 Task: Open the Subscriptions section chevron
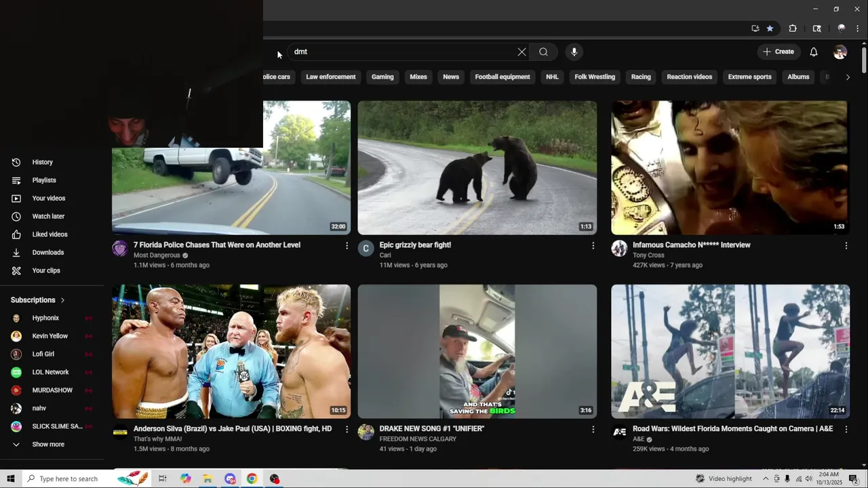tap(62, 300)
